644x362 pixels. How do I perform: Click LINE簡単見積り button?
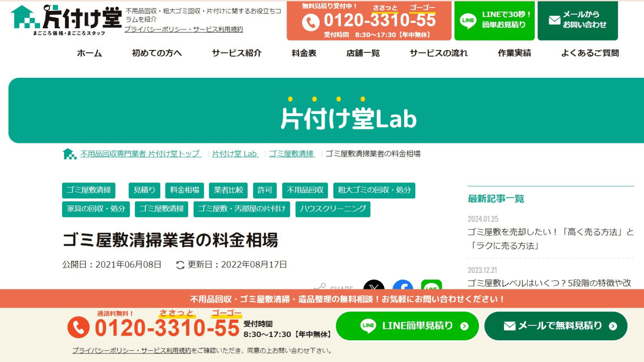407,326
